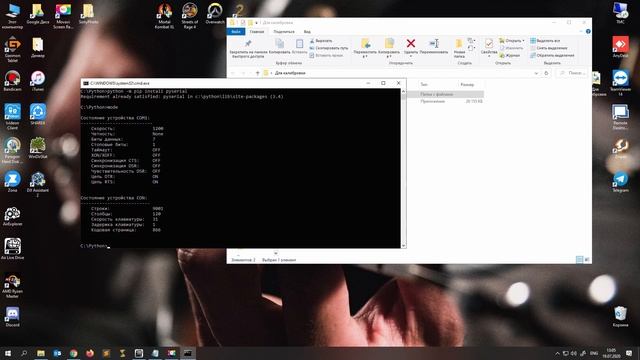Switch to large icons view in Explorer status bar
The width and height of the screenshot is (640, 360).
pyautogui.click(x=587, y=260)
